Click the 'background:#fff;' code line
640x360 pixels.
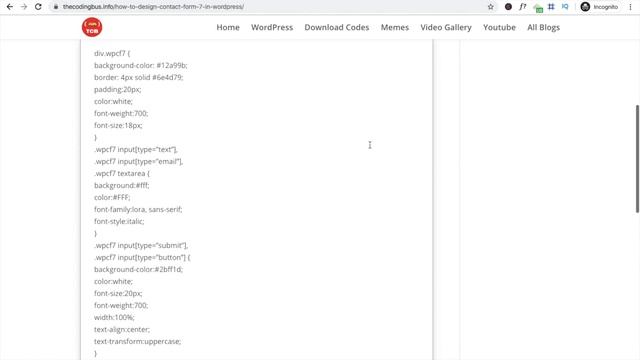pos(122,185)
